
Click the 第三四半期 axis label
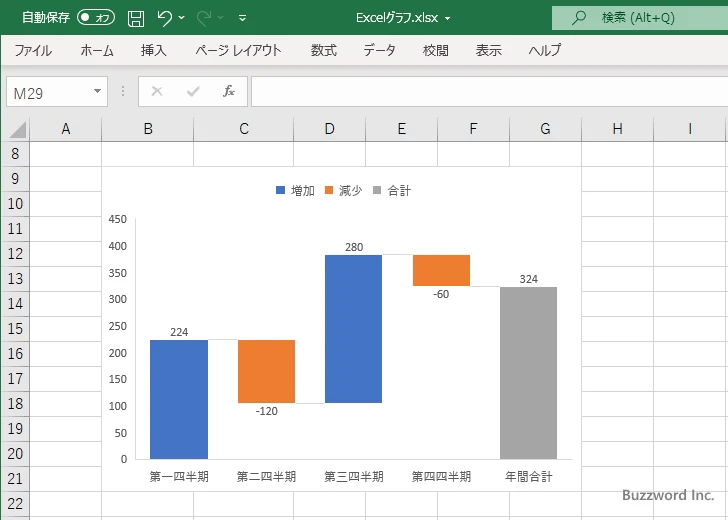point(354,476)
